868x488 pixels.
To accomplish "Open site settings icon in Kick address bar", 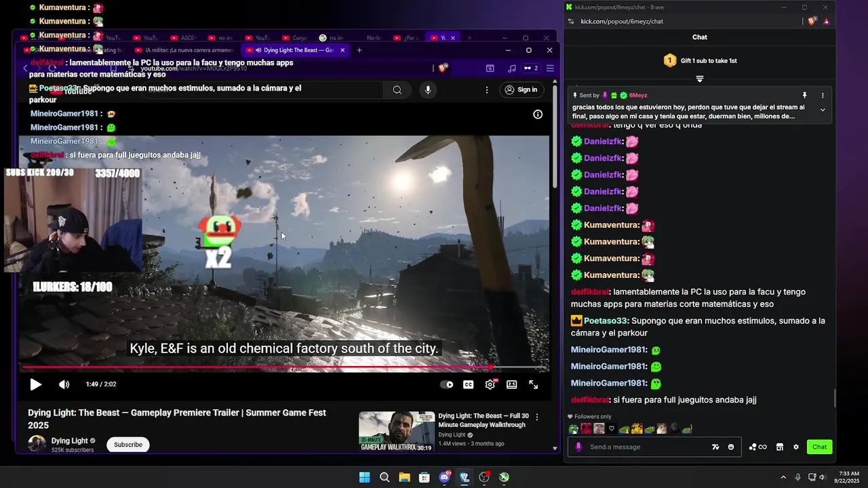I will [571, 21].
